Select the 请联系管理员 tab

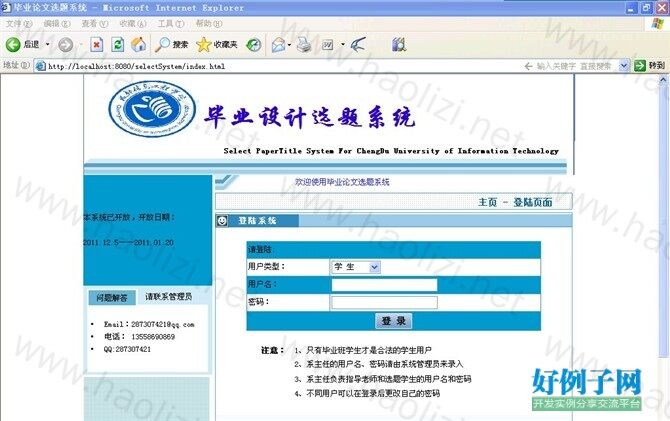pos(168,297)
